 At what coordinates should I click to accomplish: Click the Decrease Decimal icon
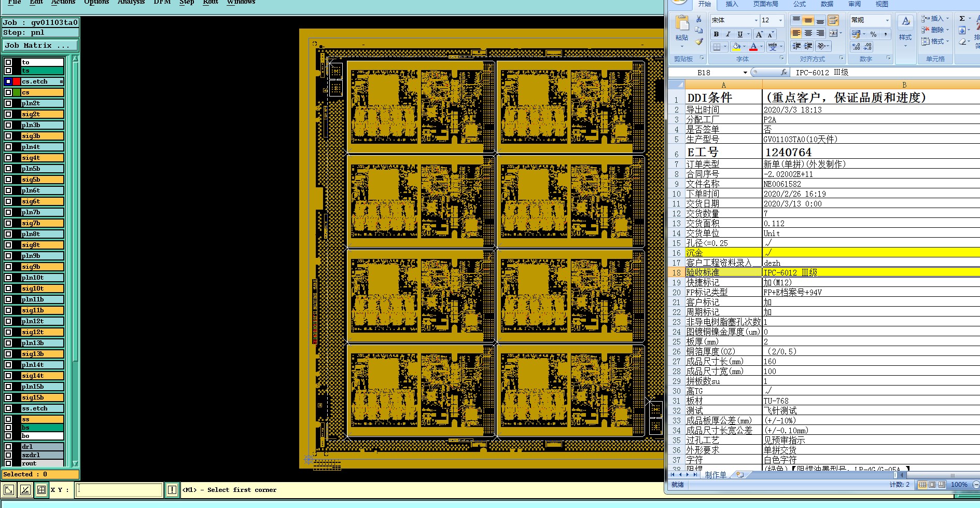point(868,47)
